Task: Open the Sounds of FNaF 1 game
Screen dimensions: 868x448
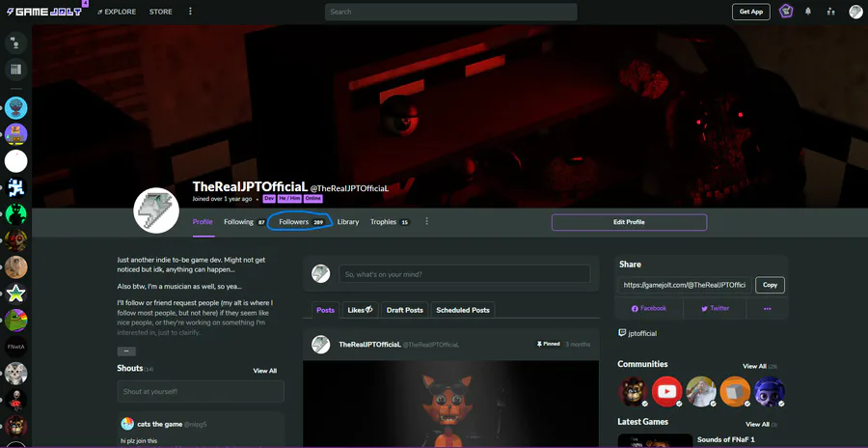Action: (725, 439)
